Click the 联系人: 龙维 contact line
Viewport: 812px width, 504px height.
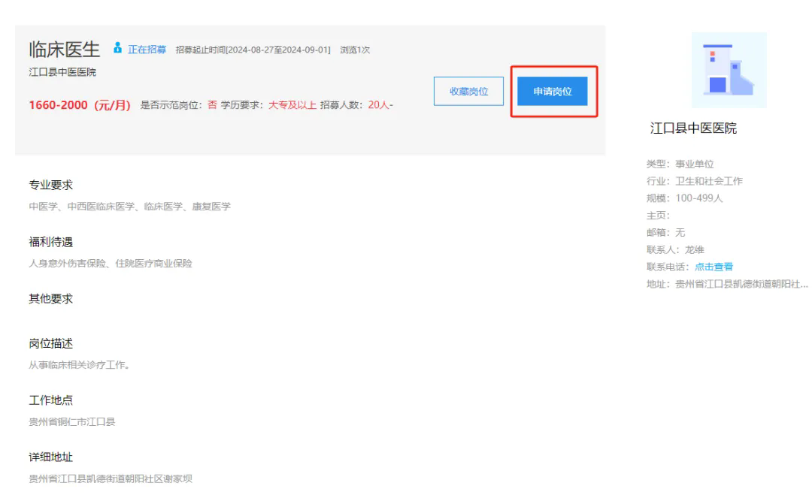pyautogui.click(x=675, y=249)
